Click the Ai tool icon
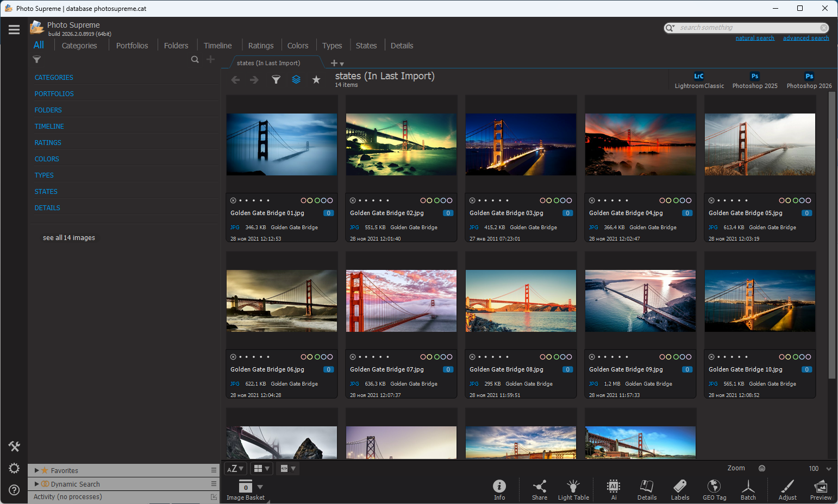The height and width of the screenshot is (504, 838). [614, 489]
